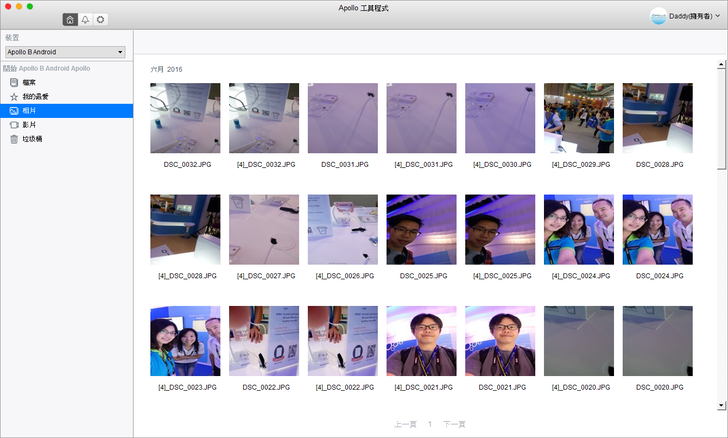Open notifications via the bell icon
This screenshot has width=728, height=438.
(85, 19)
